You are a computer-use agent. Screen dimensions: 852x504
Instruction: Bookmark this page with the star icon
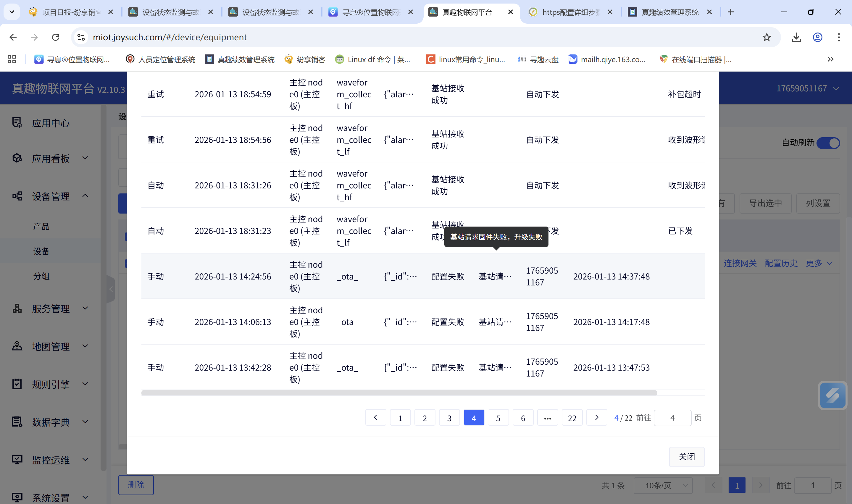tap(767, 37)
